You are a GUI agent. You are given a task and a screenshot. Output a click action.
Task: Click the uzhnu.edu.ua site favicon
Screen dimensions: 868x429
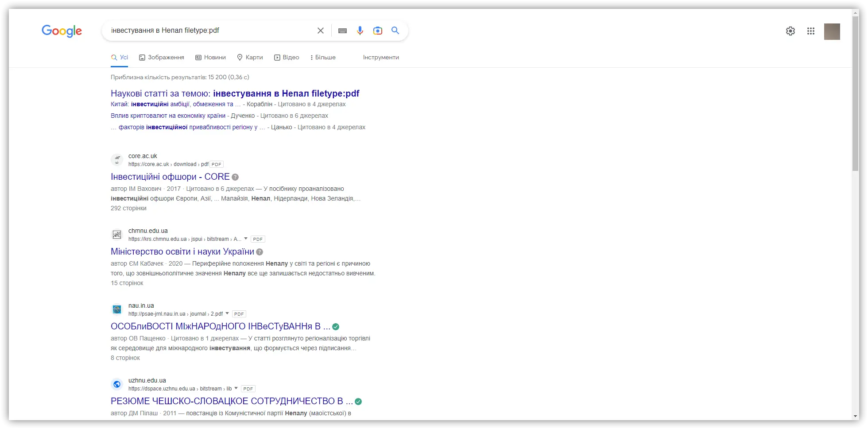click(117, 384)
